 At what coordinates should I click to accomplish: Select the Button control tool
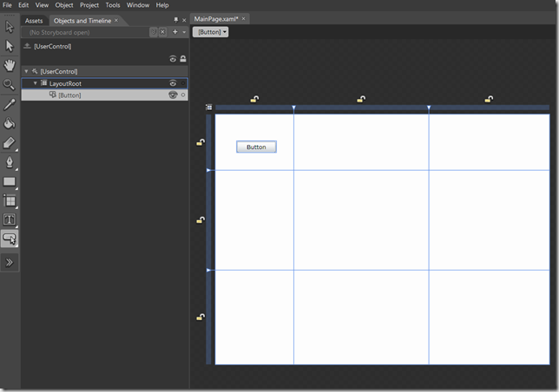click(x=10, y=238)
